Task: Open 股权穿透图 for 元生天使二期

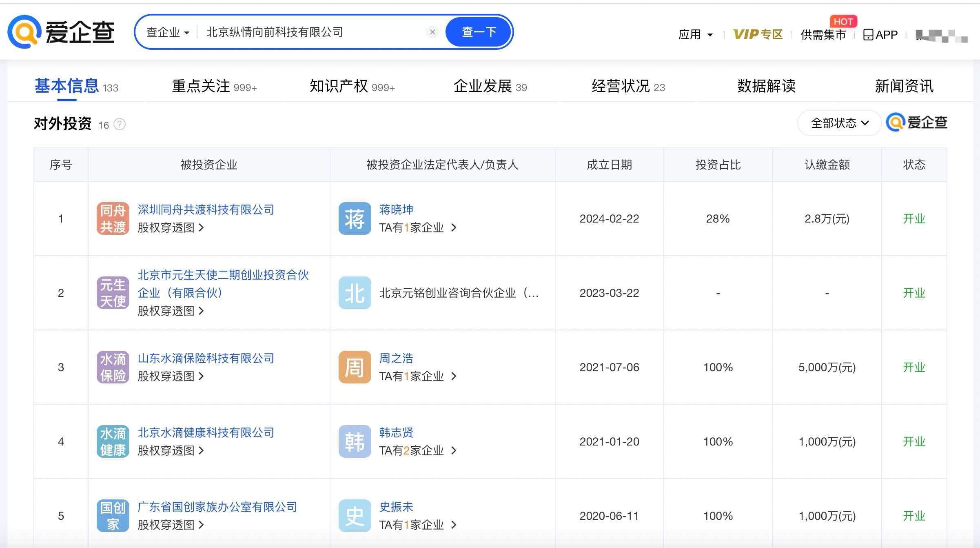Action: coord(171,311)
